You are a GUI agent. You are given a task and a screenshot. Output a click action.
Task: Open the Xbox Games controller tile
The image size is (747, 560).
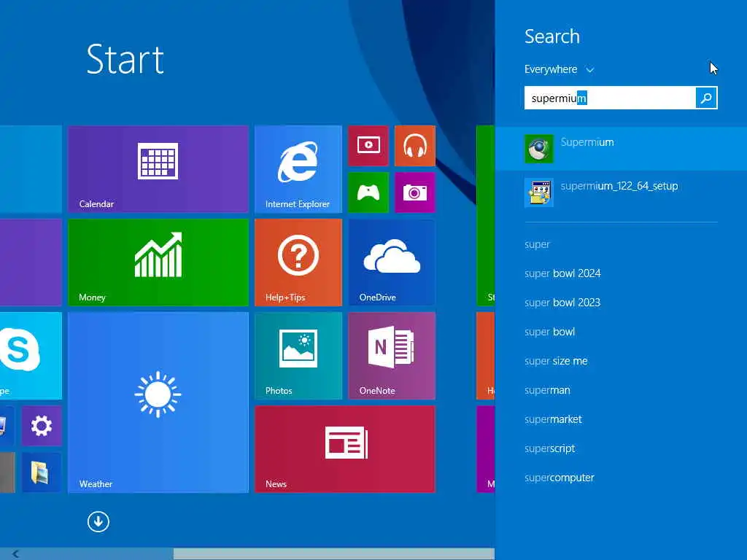coord(368,192)
